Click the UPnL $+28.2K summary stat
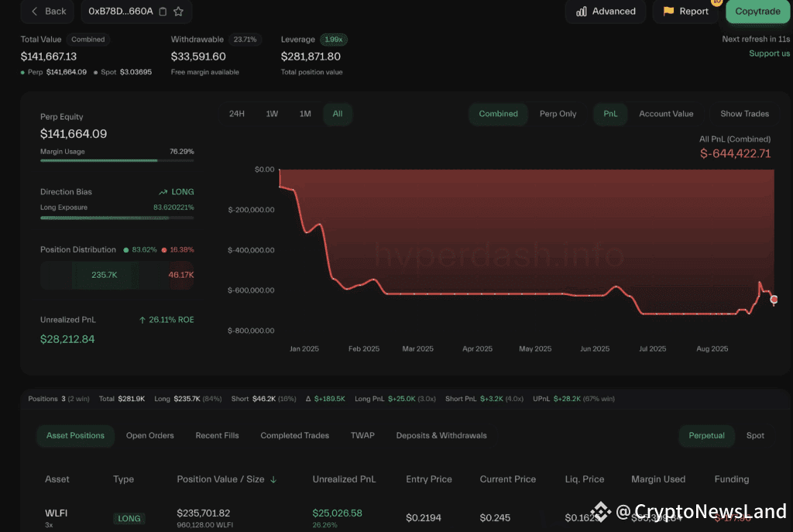The image size is (793, 532). pos(574,399)
